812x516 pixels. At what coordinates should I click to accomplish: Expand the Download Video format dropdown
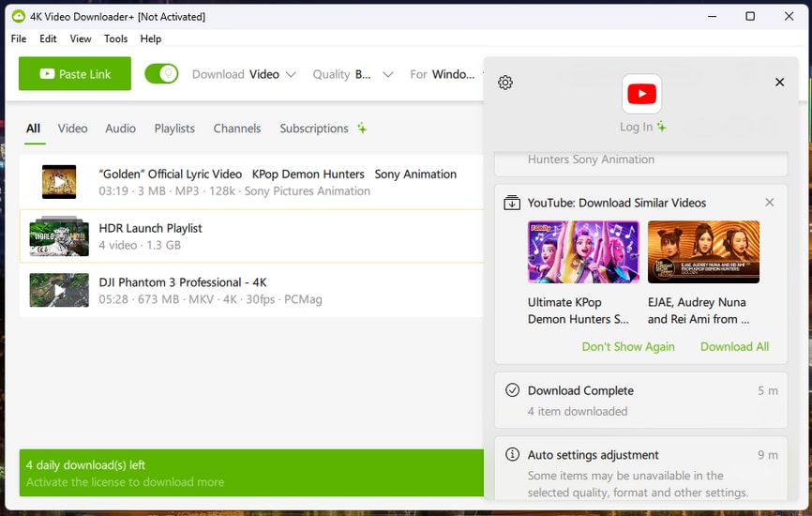[245, 74]
